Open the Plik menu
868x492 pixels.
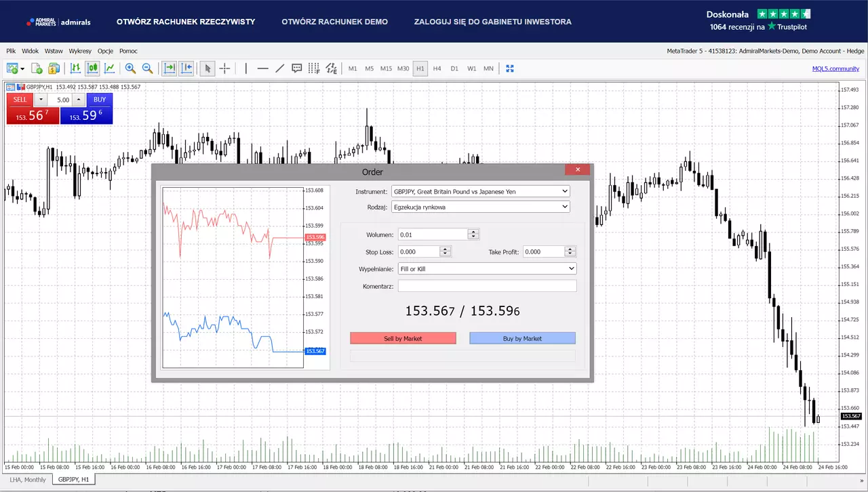pyautogui.click(x=11, y=51)
